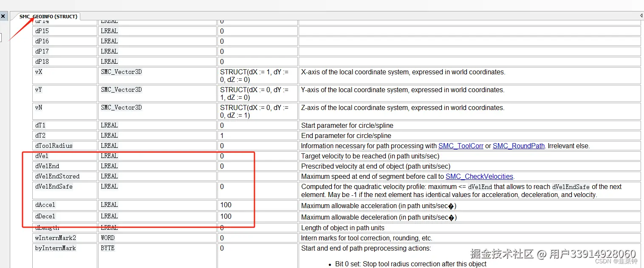This screenshot has height=268, width=644.
Task: Select the dVelEnd name cell
Action: [x=65, y=166]
